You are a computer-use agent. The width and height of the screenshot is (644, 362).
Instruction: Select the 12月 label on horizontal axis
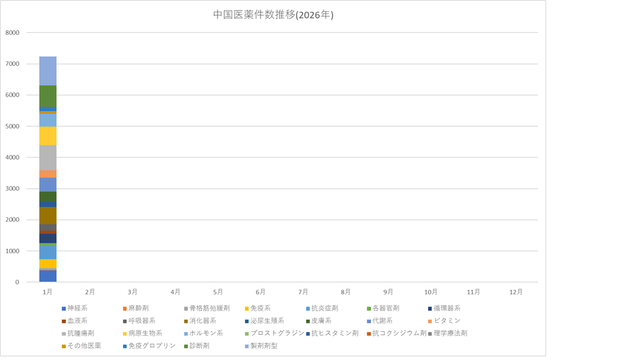[516, 292]
